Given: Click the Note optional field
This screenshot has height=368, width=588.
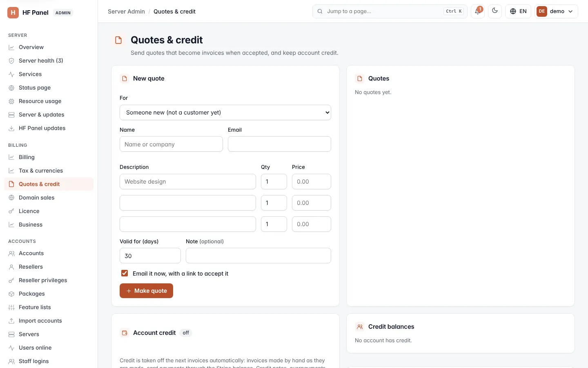Looking at the screenshot, I should coord(258,256).
